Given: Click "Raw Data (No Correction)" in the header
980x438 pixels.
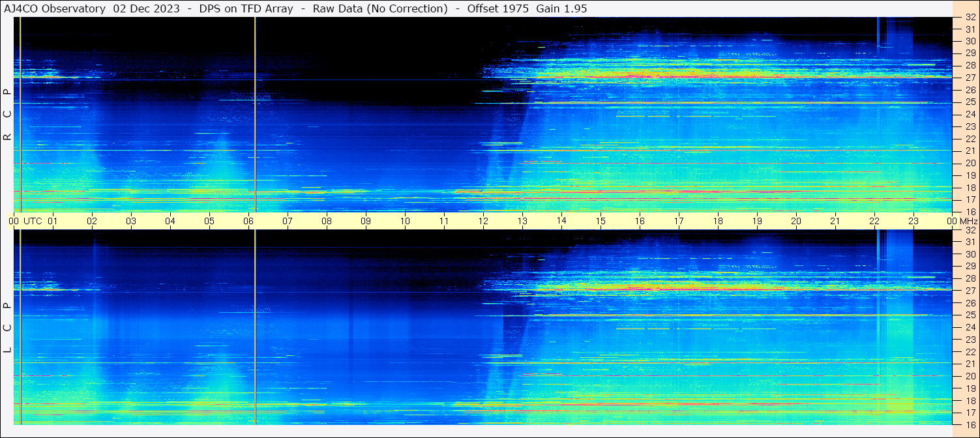Looking at the screenshot, I should pos(380,8).
